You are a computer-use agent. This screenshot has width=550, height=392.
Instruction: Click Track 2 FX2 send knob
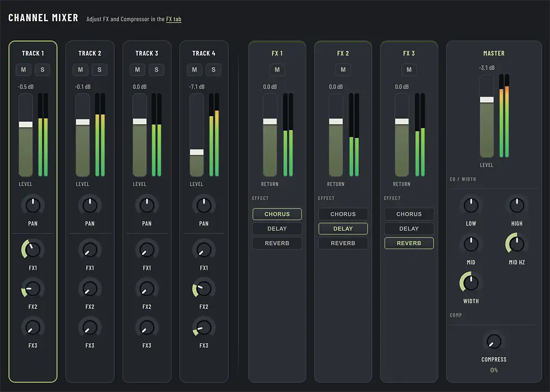pos(90,289)
